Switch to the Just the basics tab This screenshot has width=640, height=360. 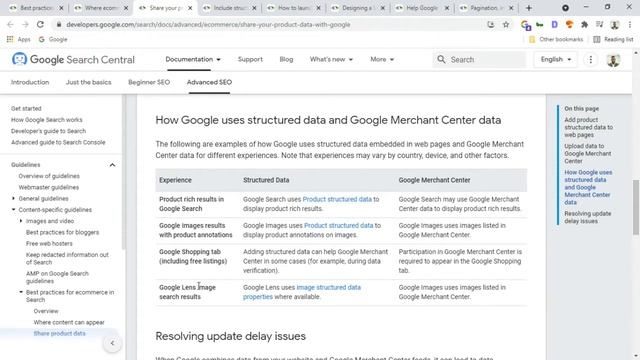(x=89, y=82)
